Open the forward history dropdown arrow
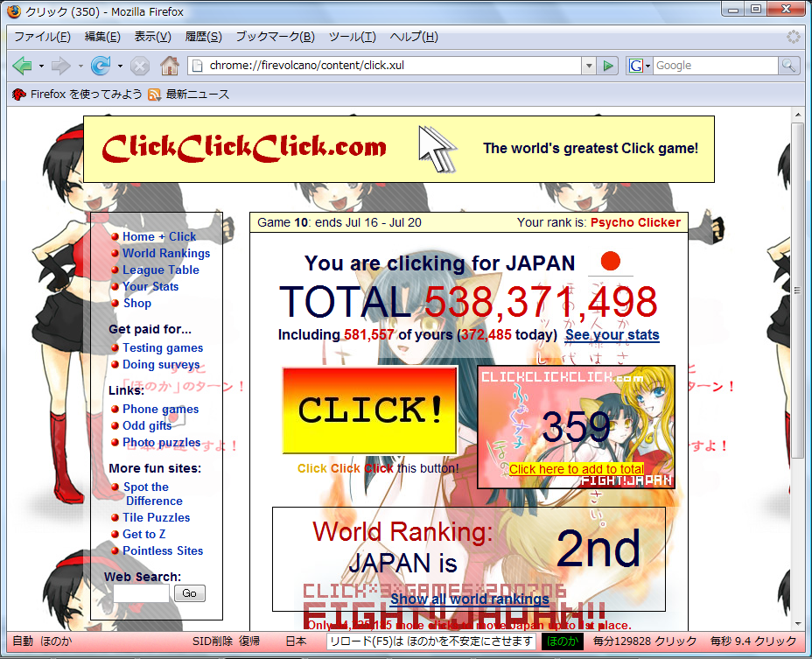The image size is (812, 659). coord(80,66)
